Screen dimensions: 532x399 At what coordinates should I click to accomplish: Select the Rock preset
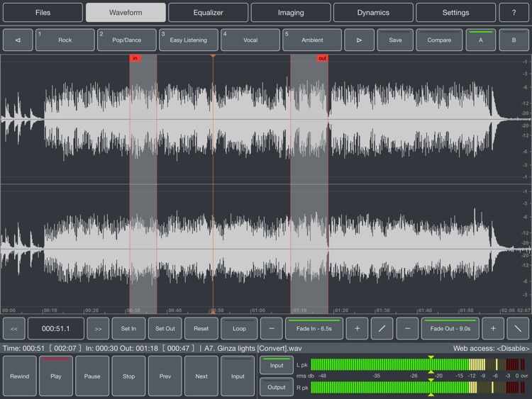point(65,40)
